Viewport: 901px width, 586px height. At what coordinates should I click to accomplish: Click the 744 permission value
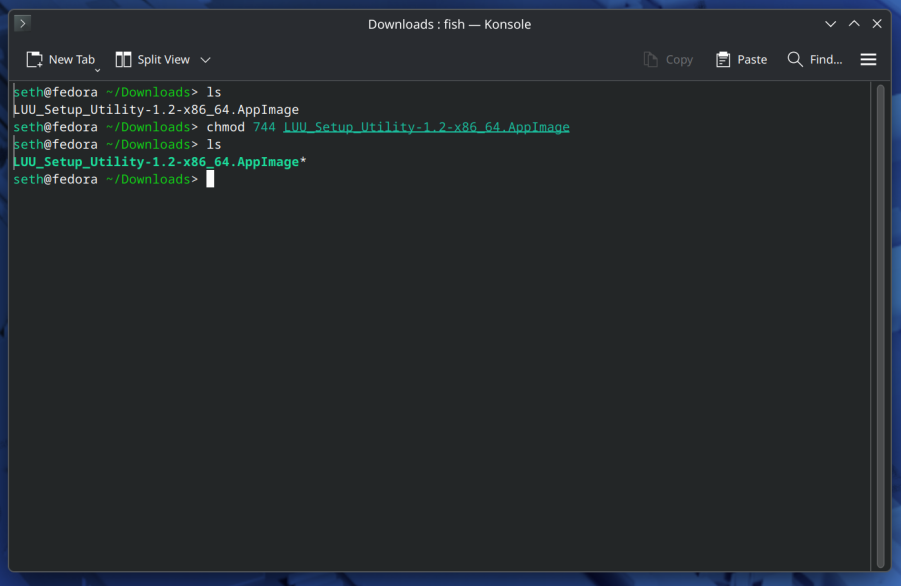tap(264, 127)
